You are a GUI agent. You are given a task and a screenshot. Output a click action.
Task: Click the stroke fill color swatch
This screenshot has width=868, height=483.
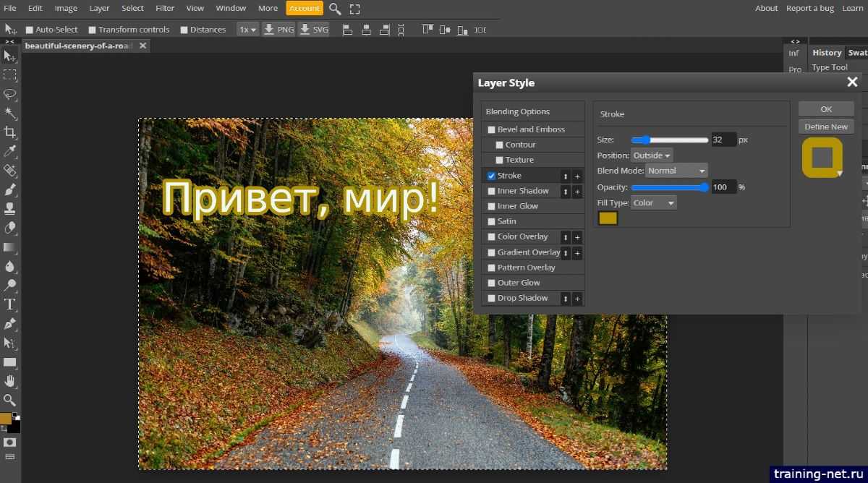(x=608, y=218)
